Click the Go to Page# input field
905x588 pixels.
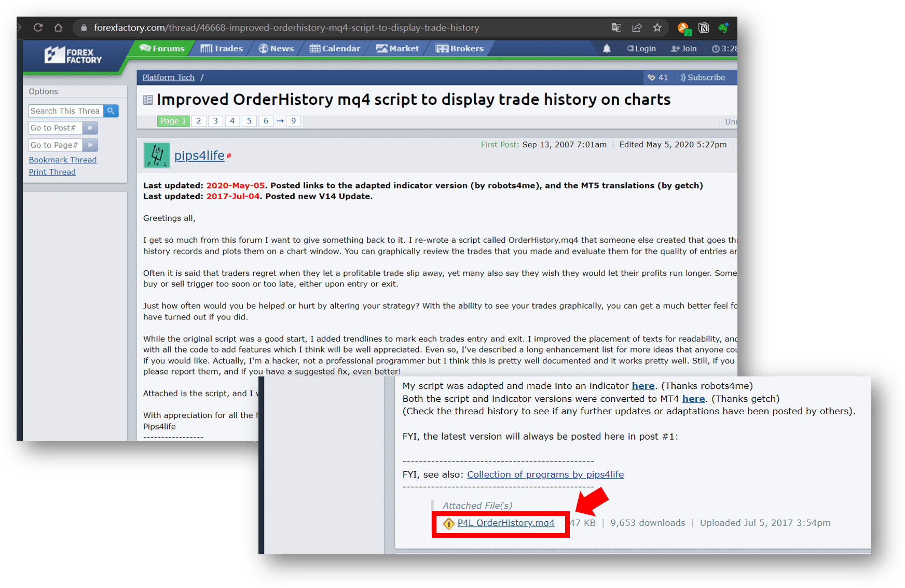[x=56, y=145]
